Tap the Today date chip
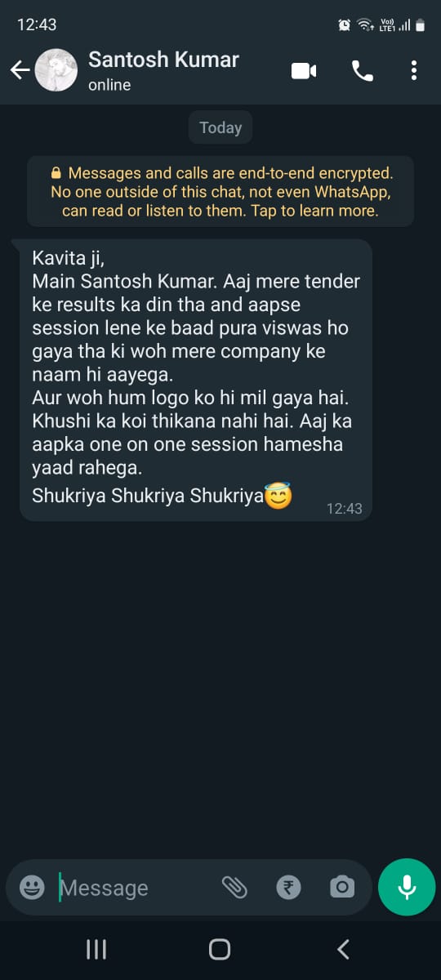The image size is (441, 980). point(220,127)
